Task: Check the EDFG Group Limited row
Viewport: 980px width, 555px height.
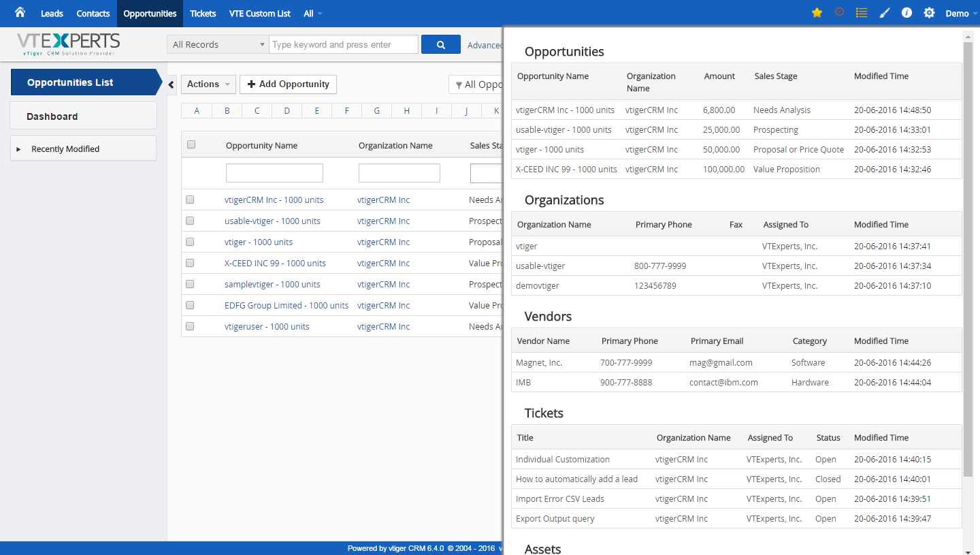Action: (190, 305)
